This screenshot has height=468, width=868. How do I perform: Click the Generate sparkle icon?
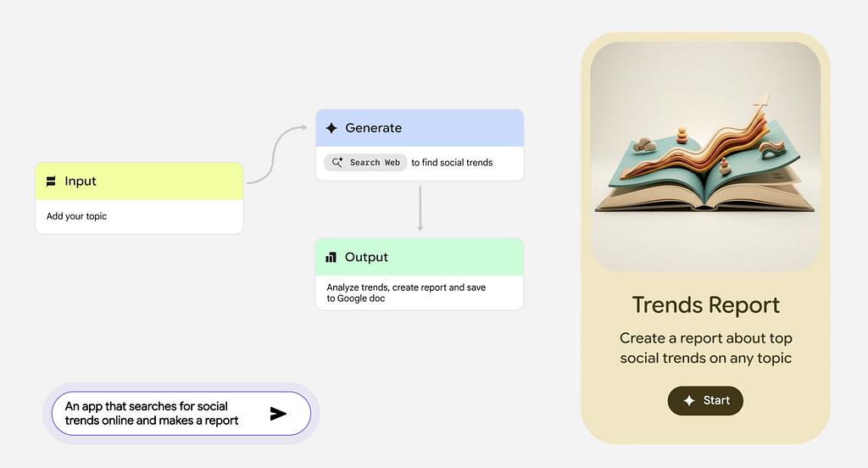click(331, 128)
